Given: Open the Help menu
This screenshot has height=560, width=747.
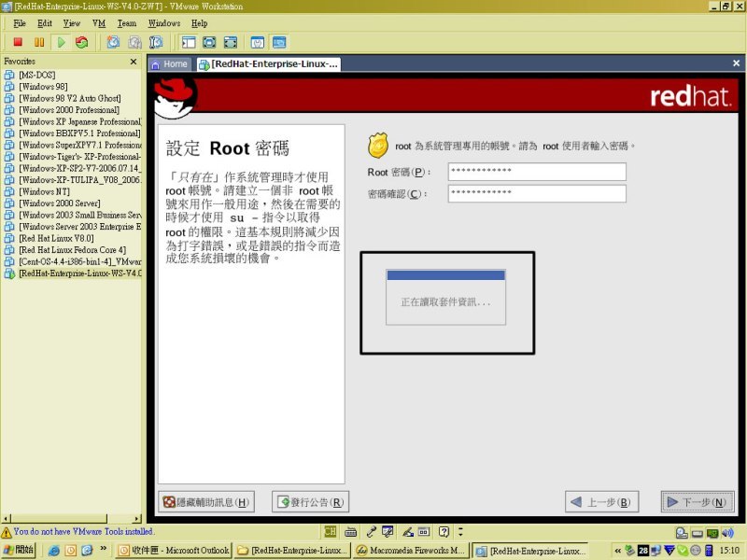Looking at the screenshot, I should tap(199, 23).
